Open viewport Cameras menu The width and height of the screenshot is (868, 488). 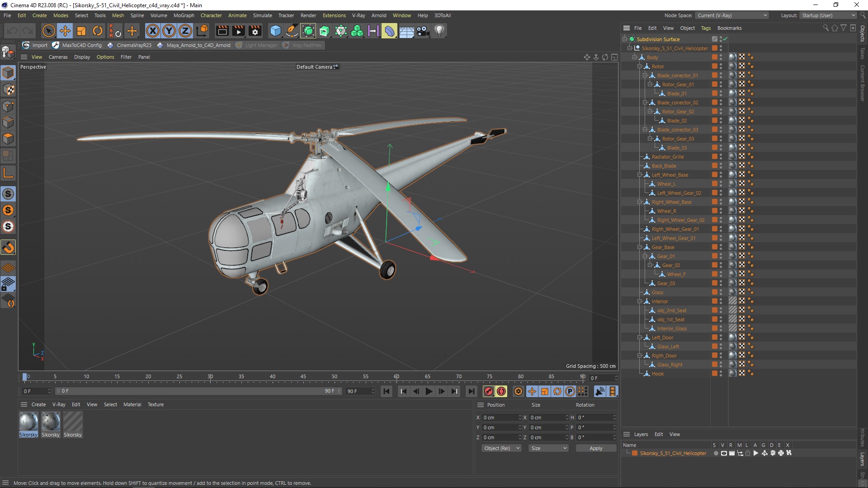coord(58,57)
